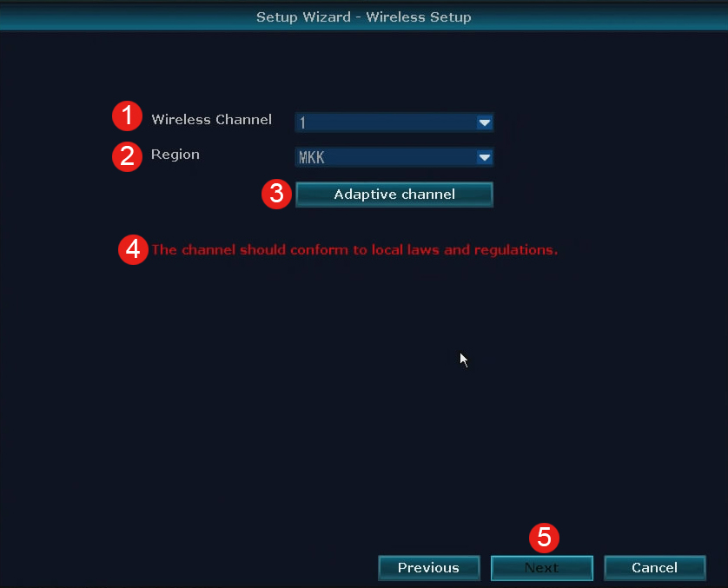The width and height of the screenshot is (728, 588).
Task: Click the Region label text
Action: (x=175, y=155)
